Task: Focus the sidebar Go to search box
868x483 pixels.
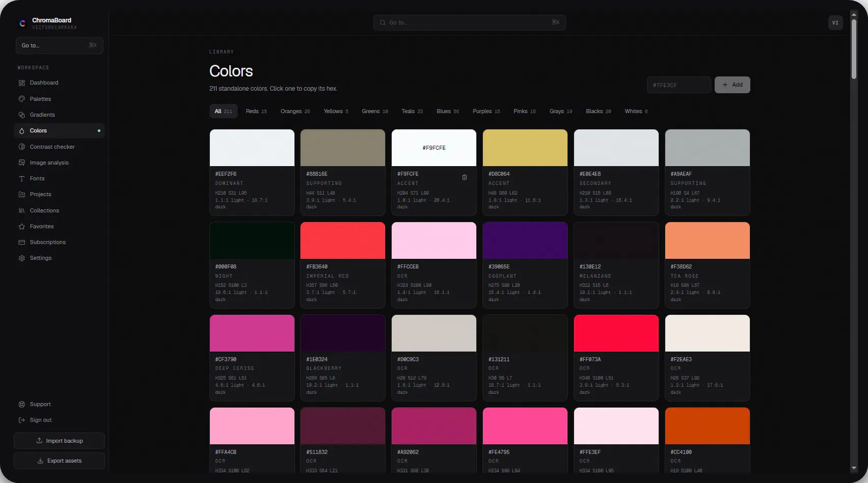Action: (59, 45)
